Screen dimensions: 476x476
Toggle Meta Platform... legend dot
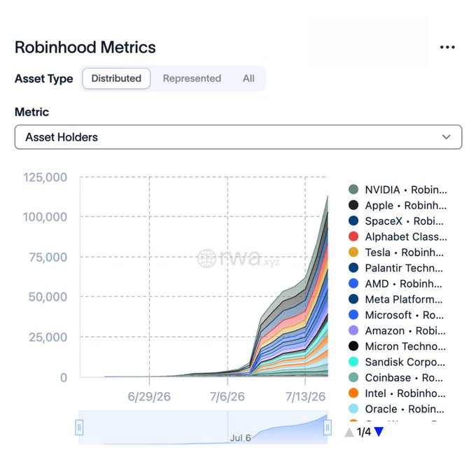(x=353, y=299)
